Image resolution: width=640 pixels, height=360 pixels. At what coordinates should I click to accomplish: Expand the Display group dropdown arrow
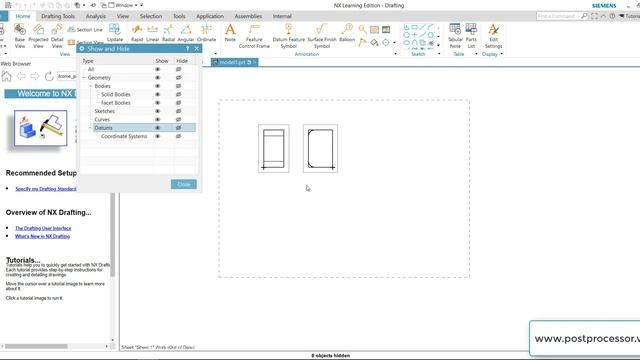pyautogui.click(x=501, y=53)
